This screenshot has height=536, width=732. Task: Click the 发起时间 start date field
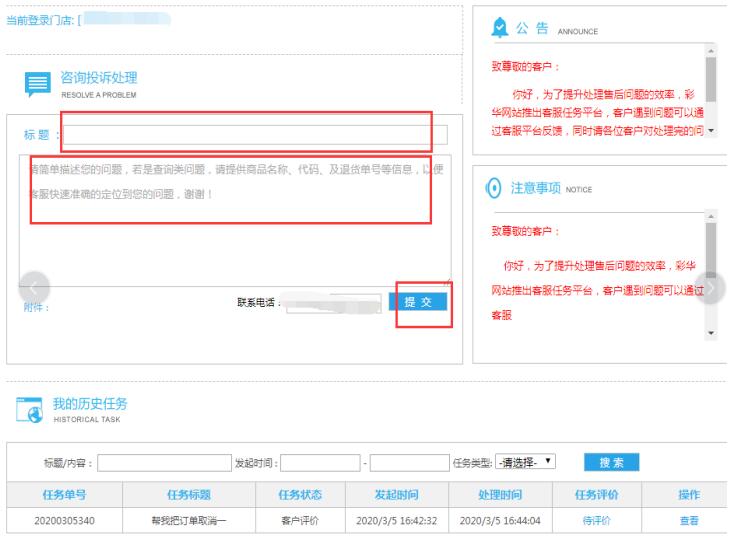pyautogui.click(x=320, y=463)
